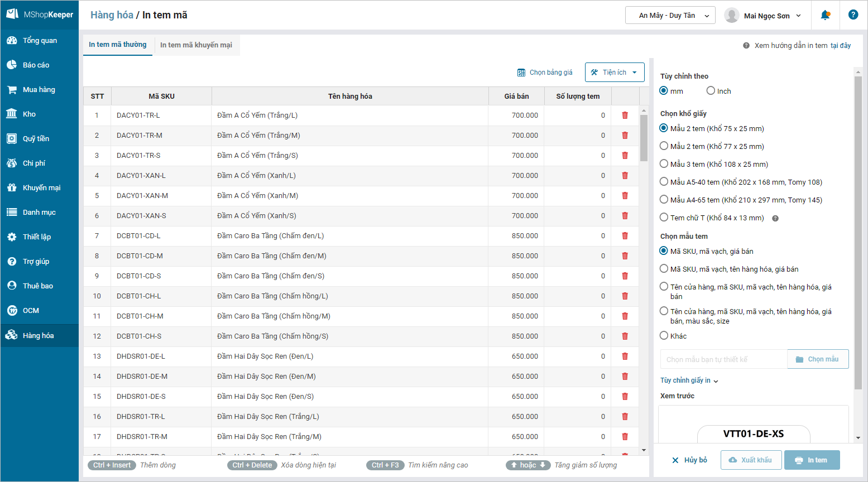Select Inch measurement unit
This screenshot has width=868, height=482.
[x=711, y=91]
